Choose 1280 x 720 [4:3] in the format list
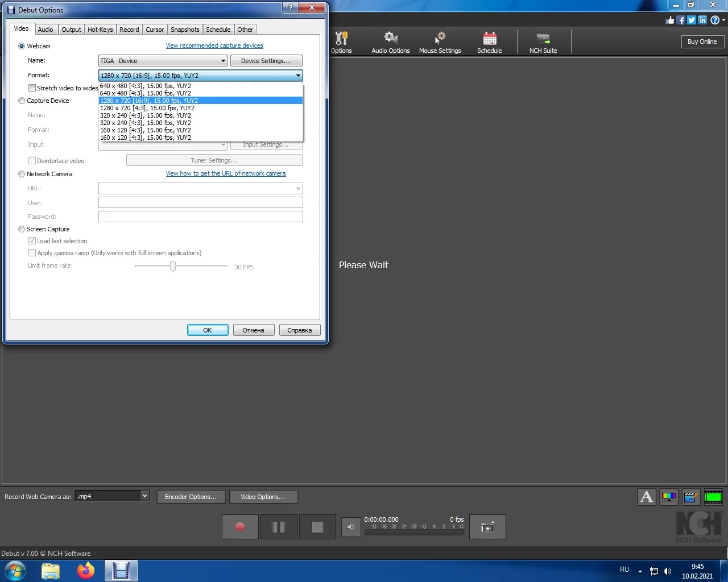728x582 pixels. [x=201, y=108]
